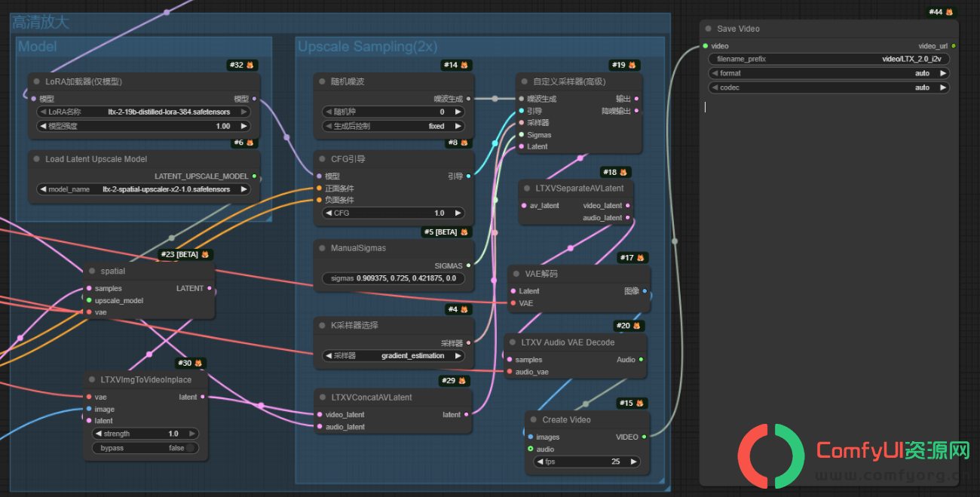Collapse the LTXV Audio VAE Decode node
This screenshot has width=980, height=497.
click(x=513, y=342)
